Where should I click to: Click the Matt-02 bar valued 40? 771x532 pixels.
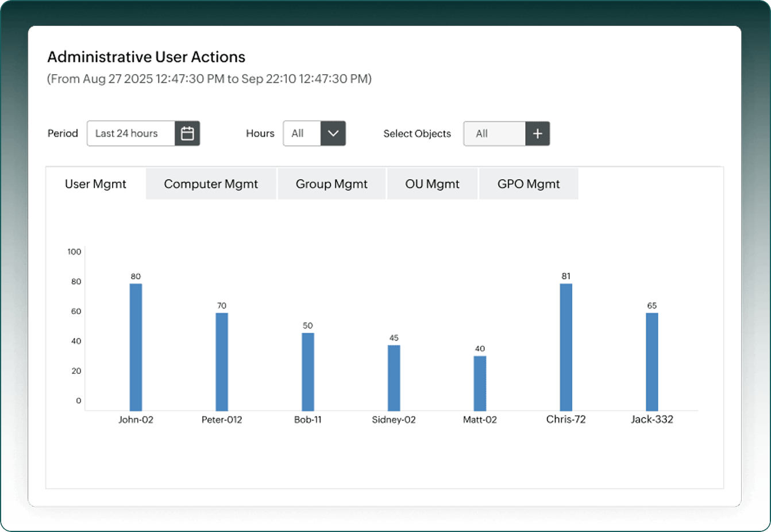point(480,383)
